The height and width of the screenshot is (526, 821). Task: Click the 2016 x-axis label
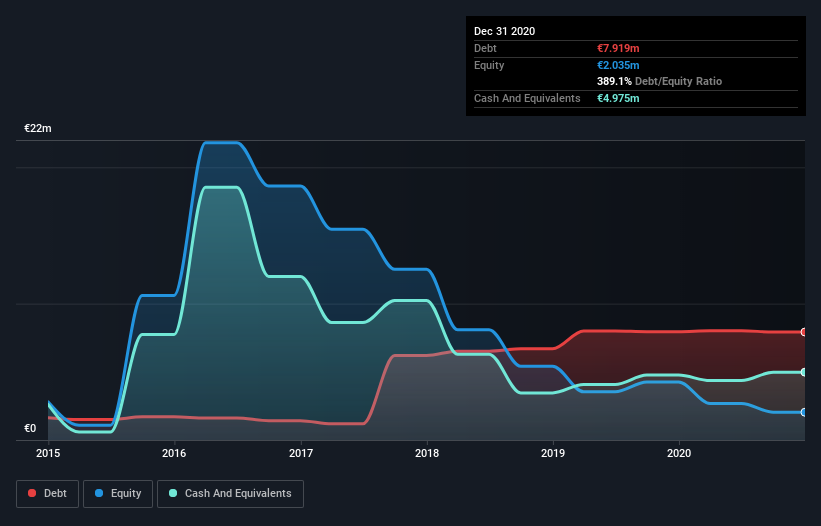click(174, 453)
